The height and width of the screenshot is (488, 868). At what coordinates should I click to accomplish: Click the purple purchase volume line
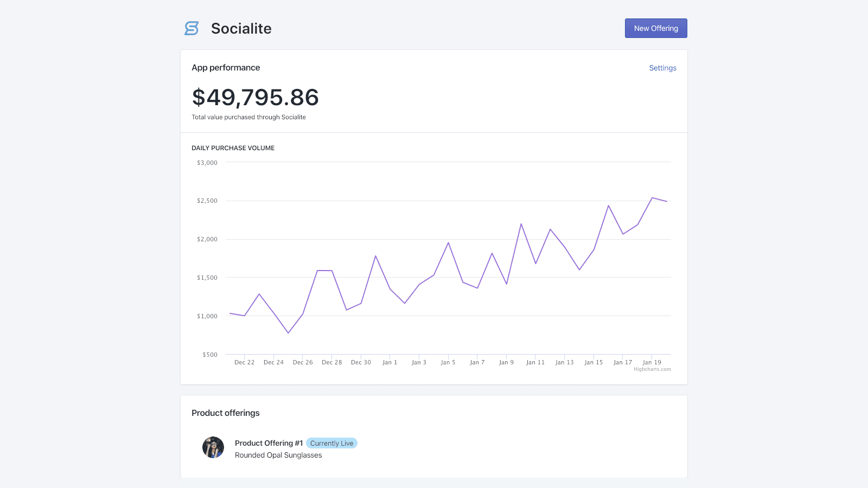449,243
